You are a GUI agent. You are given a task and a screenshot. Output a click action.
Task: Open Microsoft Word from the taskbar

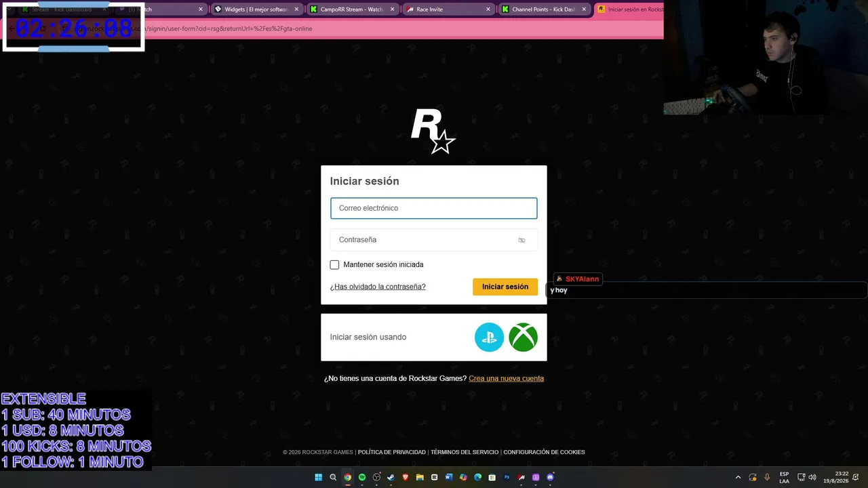click(449, 477)
